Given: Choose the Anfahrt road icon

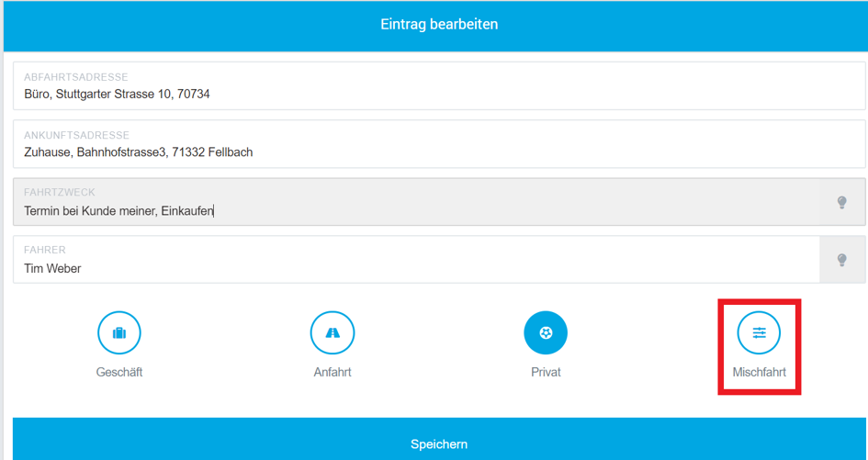Looking at the screenshot, I should coord(333,332).
